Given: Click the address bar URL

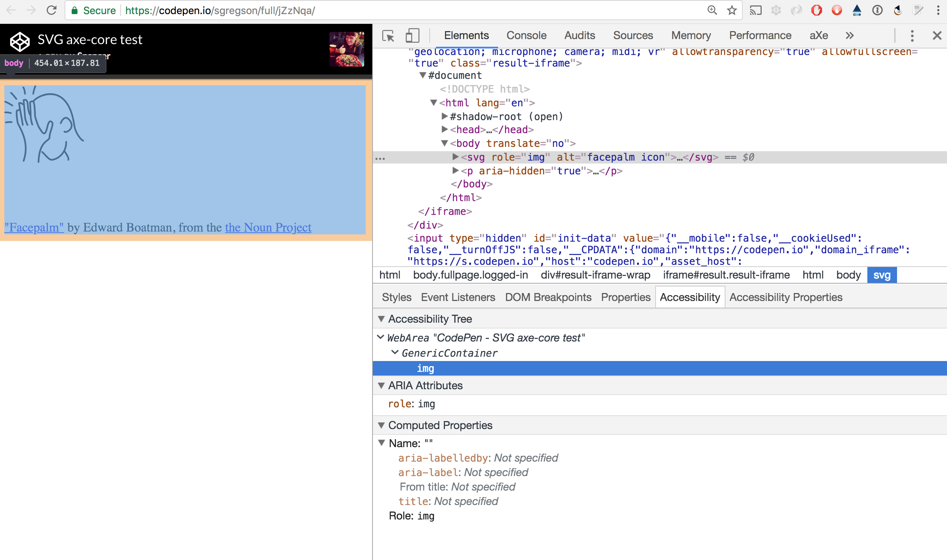Looking at the screenshot, I should tap(220, 10).
